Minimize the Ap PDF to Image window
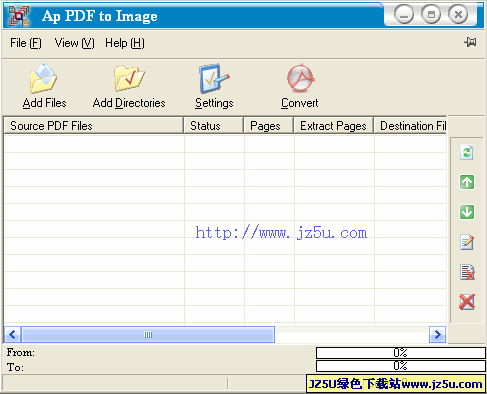 [x=404, y=15]
